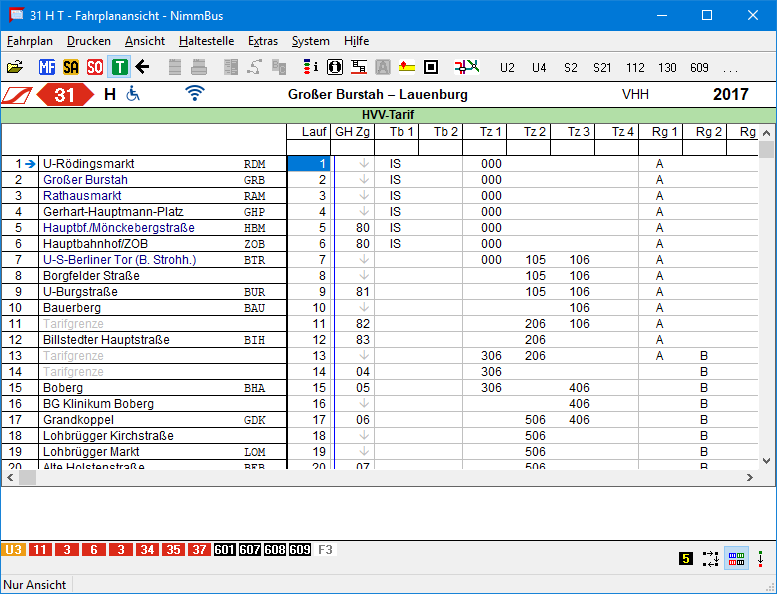Select the orange U3 connection badge
The height and width of the screenshot is (594, 777).
tap(14, 550)
